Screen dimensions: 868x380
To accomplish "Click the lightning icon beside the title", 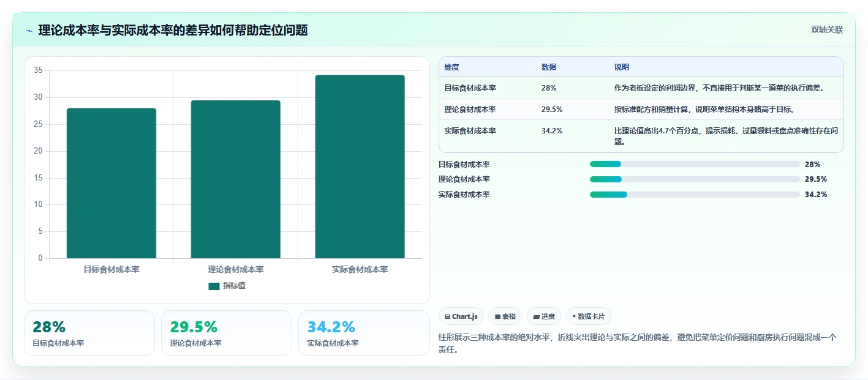I will click(x=29, y=30).
